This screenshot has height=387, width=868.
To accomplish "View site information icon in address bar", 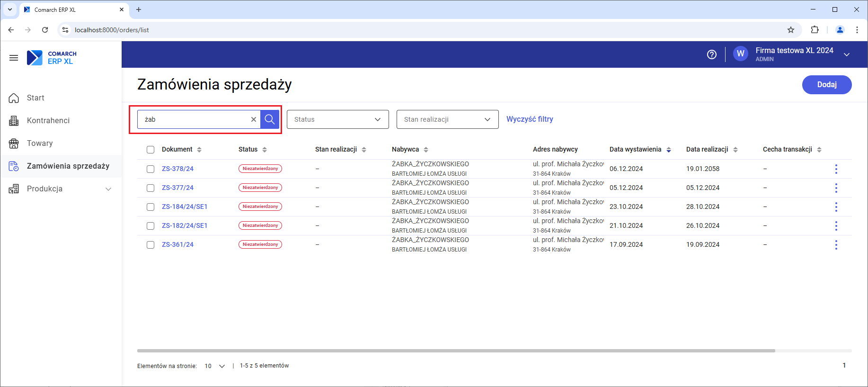I will point(65,30).
